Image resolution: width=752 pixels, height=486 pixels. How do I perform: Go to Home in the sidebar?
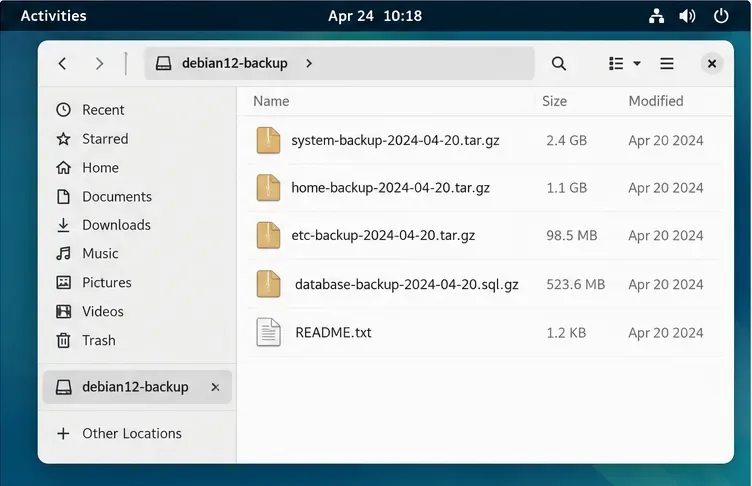point(100,167)
